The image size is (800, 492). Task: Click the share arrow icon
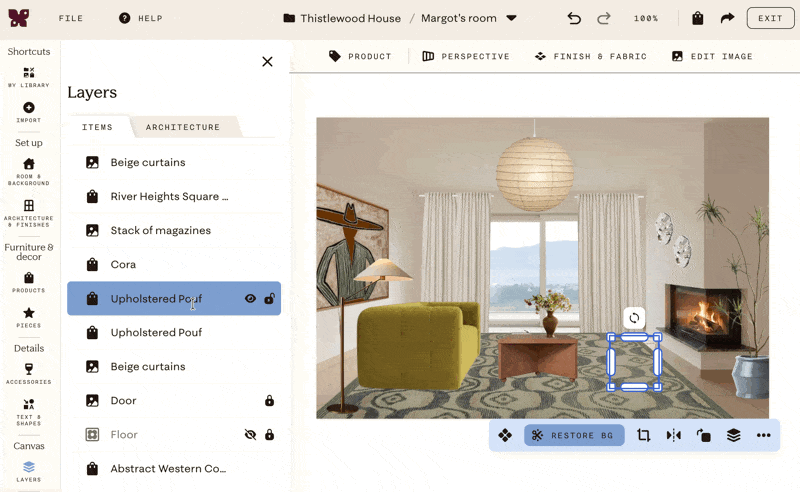coord(727,18)
